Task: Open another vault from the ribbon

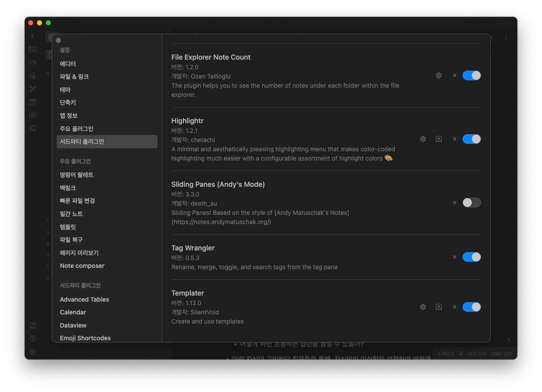Action: tap(32, 325)
